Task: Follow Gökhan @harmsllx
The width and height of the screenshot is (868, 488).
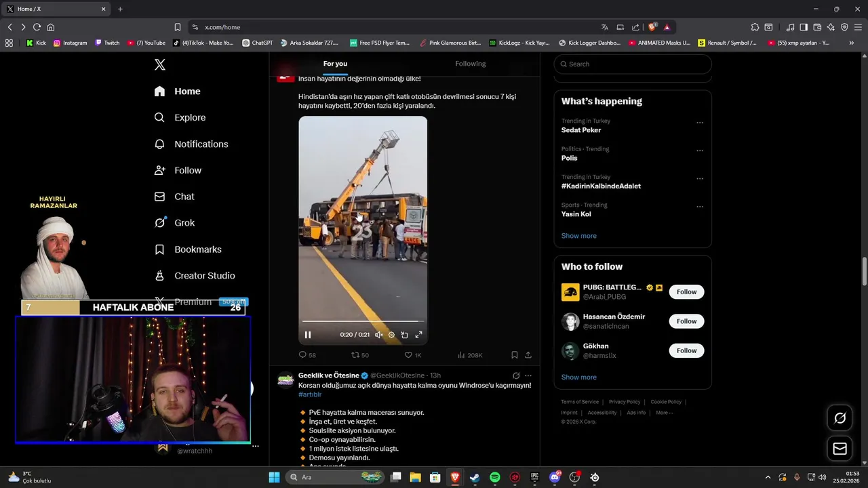Action: 686,350
